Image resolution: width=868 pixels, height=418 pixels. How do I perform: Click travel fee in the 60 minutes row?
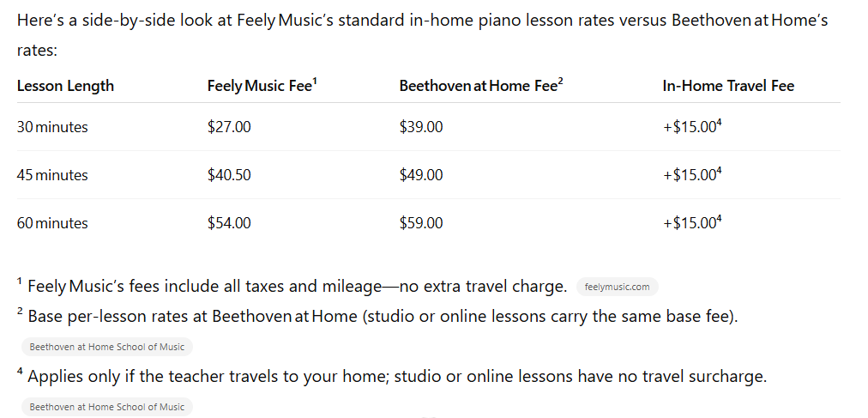coord(691,223)
